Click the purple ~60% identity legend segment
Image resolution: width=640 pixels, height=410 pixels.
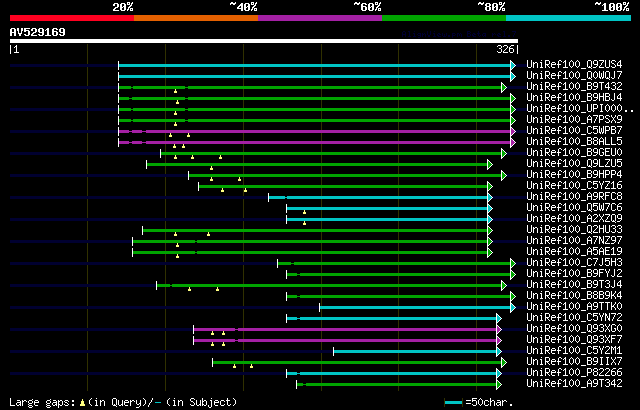tap(320, 18)
